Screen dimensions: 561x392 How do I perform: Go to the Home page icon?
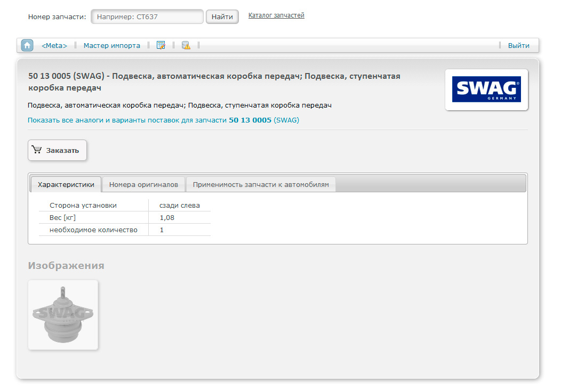pos(27,46)
